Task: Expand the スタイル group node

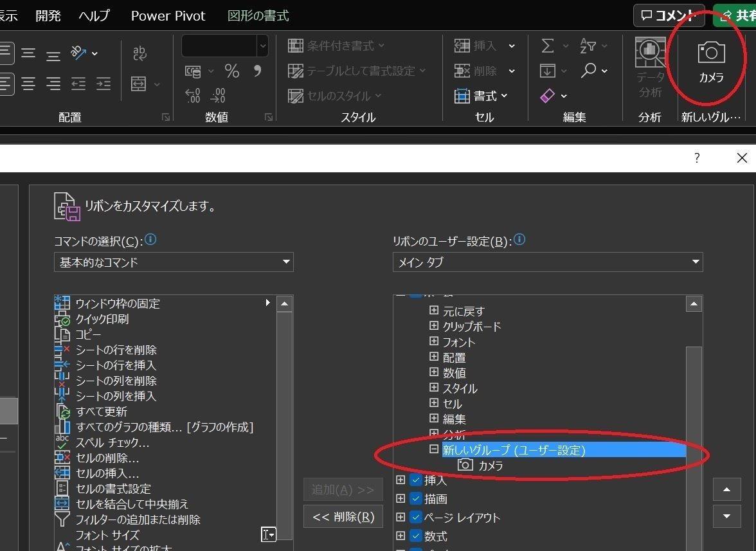Action: coord(434,388)
